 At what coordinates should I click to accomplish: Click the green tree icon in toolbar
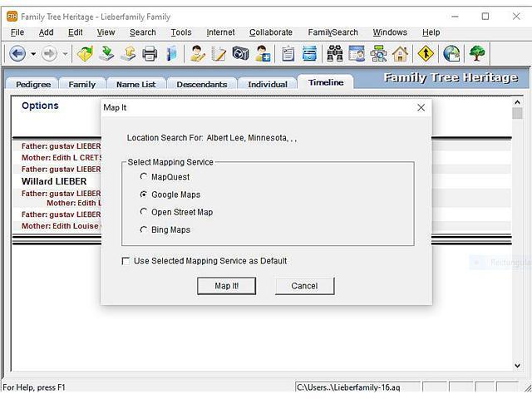477,54
